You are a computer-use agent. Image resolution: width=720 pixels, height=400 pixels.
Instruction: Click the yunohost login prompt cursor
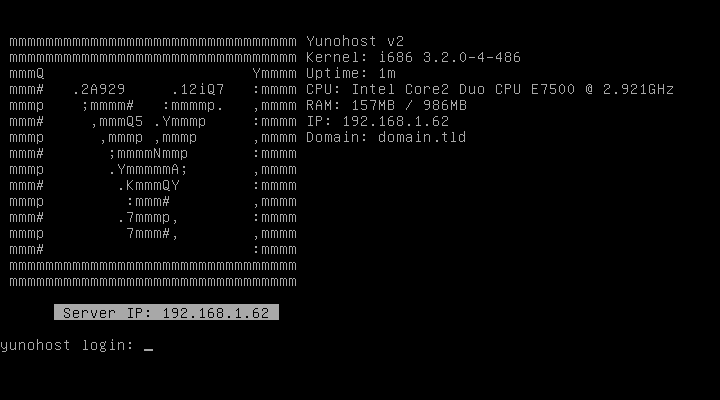pos(148,347)
